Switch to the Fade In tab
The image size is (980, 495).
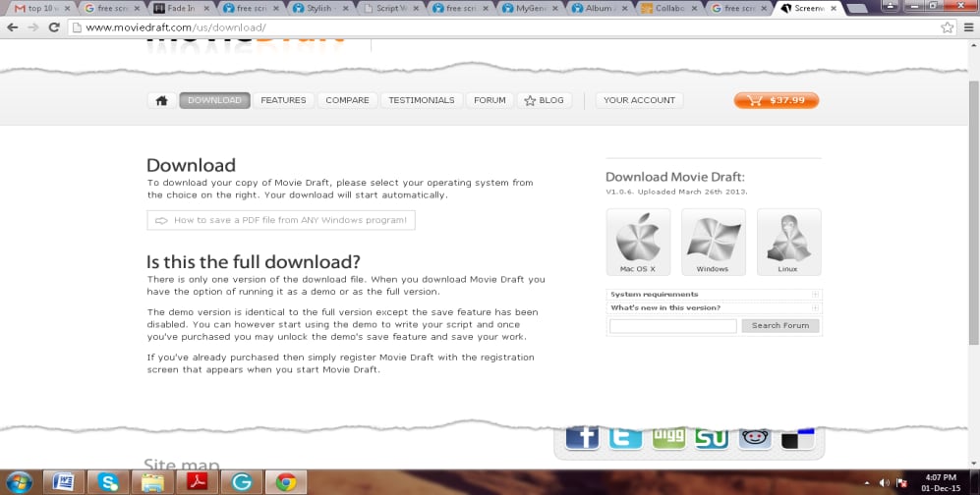180,8
